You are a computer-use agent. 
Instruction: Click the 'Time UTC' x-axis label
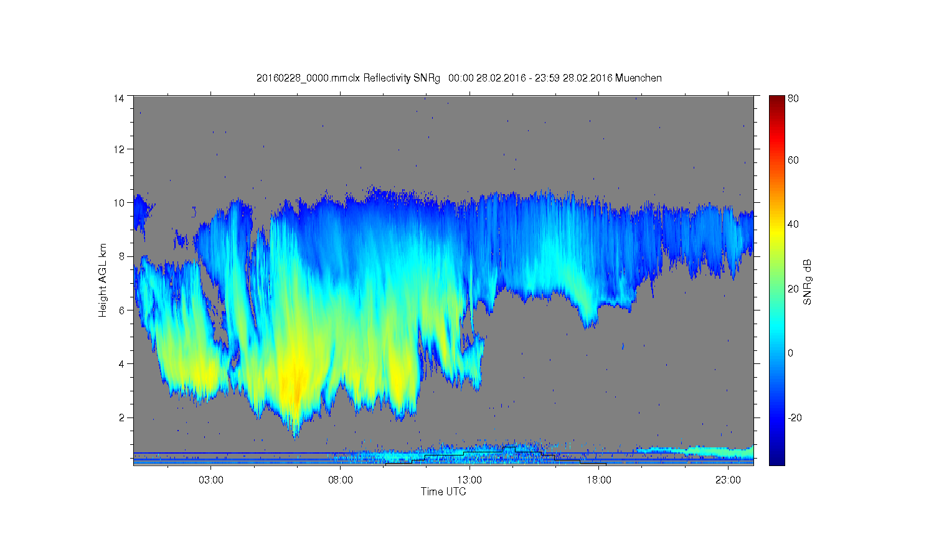pos(443,492)
